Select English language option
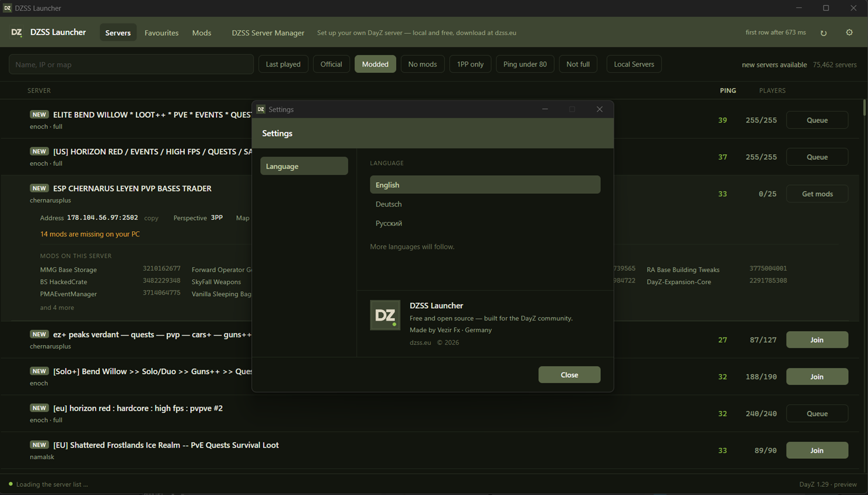This screenshot has width=868, height=495. pyautogui.click(x=485, y=184)
